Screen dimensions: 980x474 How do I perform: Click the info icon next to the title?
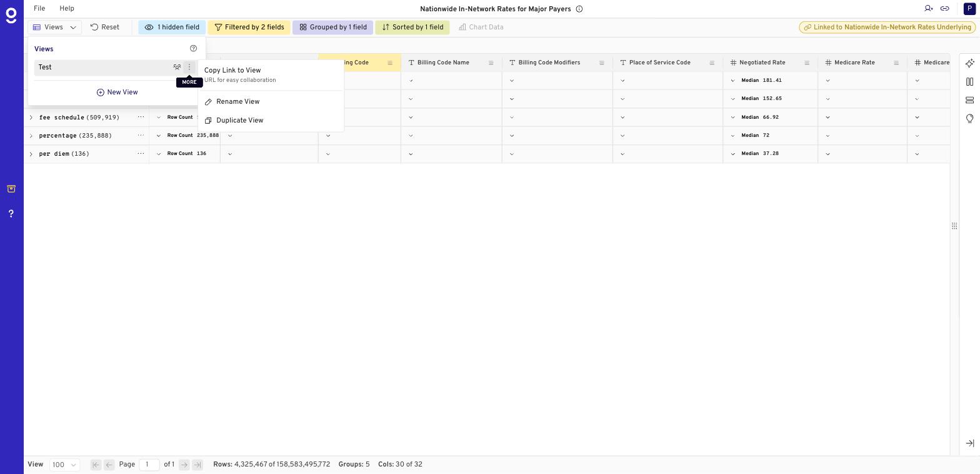point(579,9)
